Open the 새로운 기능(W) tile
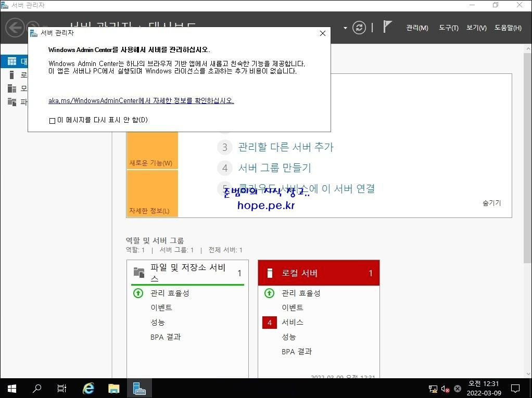532x398 pixels. tap(153, 150)
